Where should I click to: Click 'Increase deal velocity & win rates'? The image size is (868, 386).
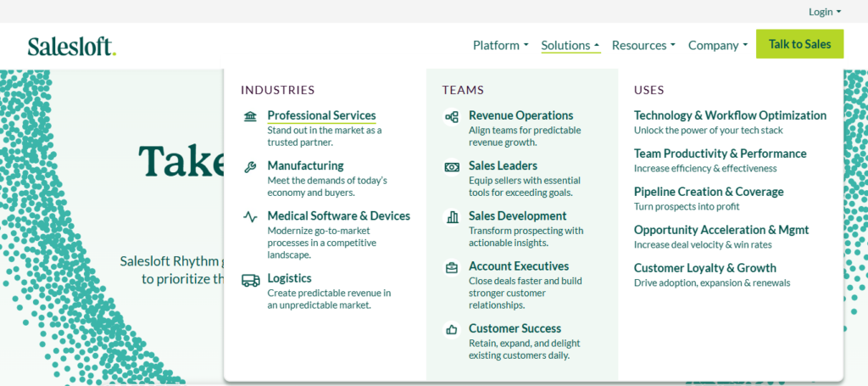[703, 245]
